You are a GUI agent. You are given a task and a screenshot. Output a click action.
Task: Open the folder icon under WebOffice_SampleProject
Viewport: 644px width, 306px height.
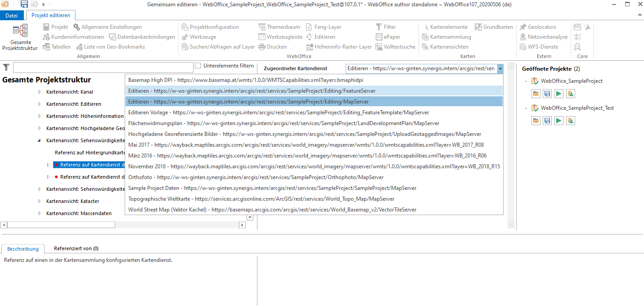coord(536,93)
